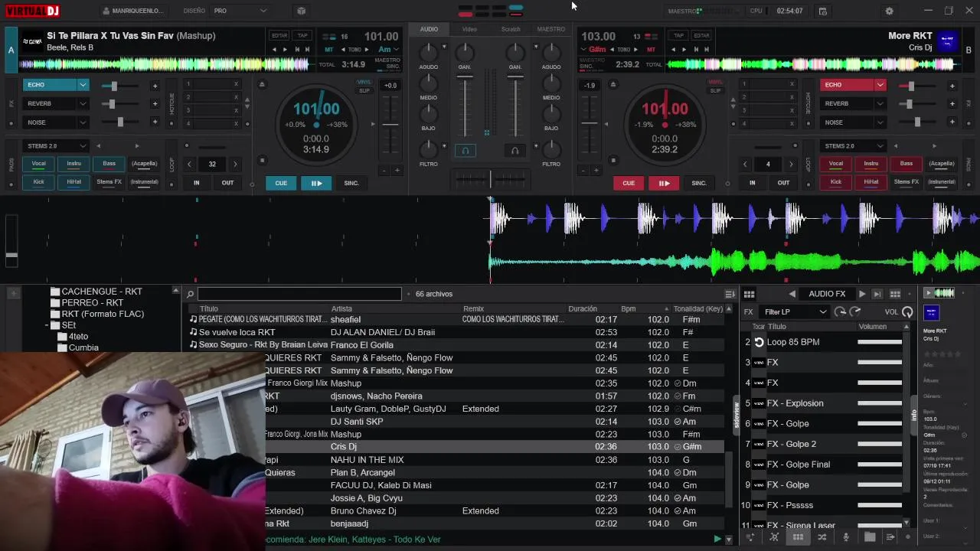Click plus button next to deck B NOISE slider

[x=952, y=122]
